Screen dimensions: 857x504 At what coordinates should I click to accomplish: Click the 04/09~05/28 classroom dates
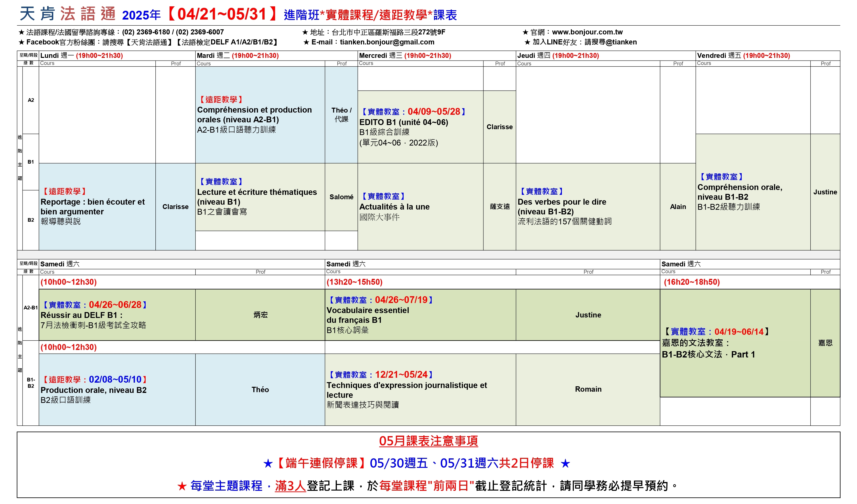(434, 112)
